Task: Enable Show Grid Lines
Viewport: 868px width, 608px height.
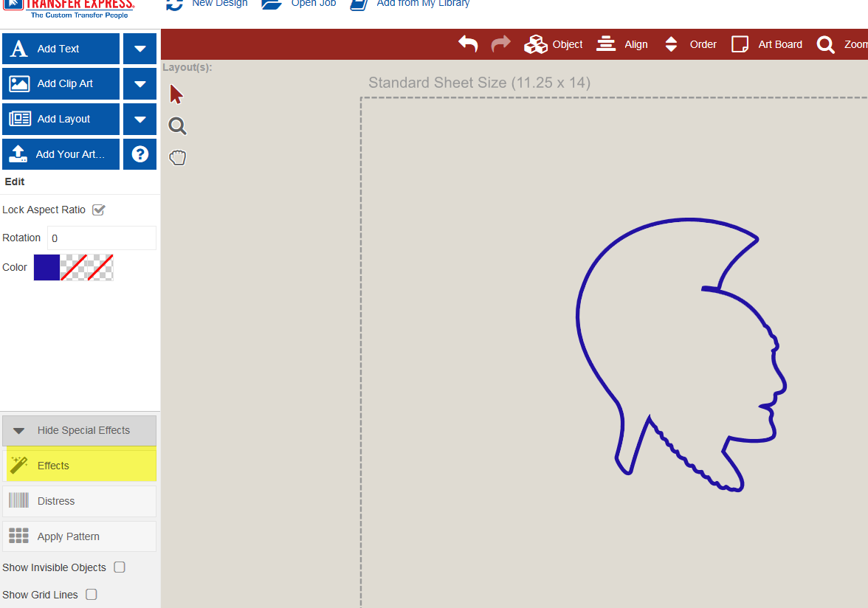Action: [x=91, y=594]
